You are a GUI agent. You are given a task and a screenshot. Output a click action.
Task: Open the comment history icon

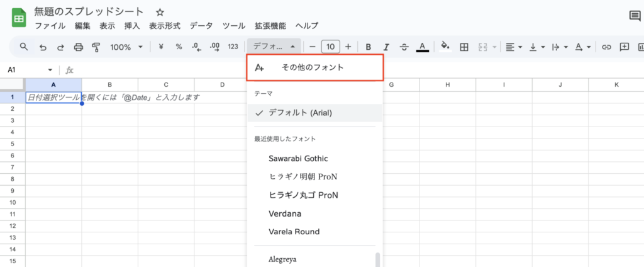coord(635,16)
